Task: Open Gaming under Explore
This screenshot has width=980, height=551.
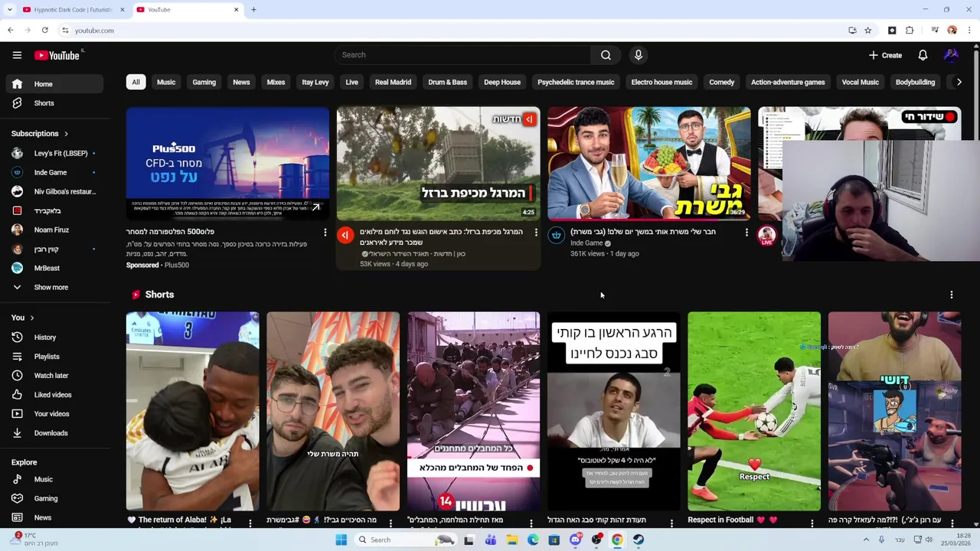Action: click(x=54, y=498)
